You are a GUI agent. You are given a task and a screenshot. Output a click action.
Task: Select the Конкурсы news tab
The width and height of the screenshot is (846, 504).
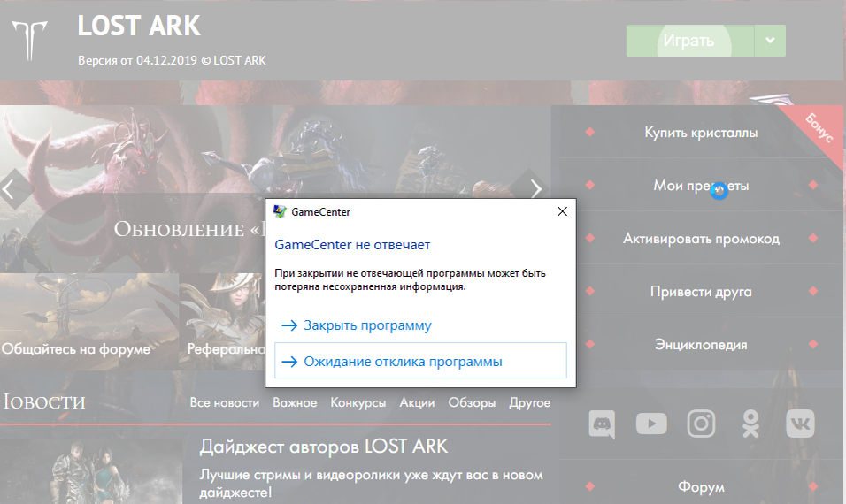point(358,402)
